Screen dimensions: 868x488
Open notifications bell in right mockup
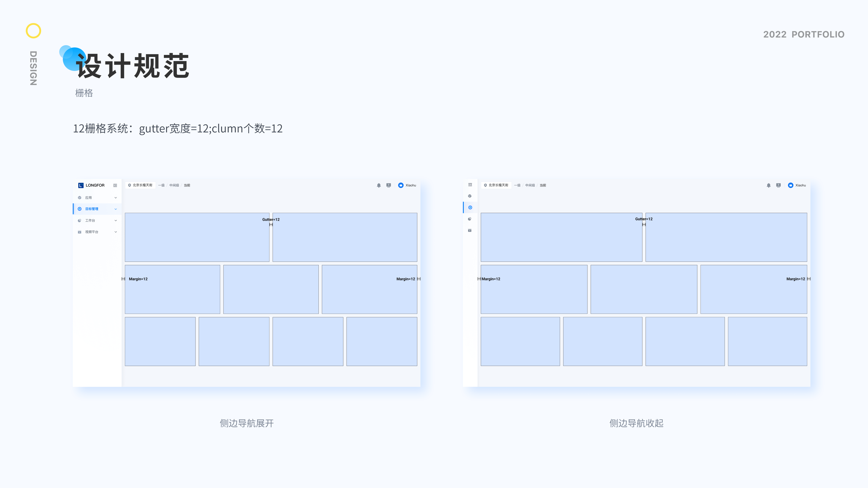click(x=769, y=185)
